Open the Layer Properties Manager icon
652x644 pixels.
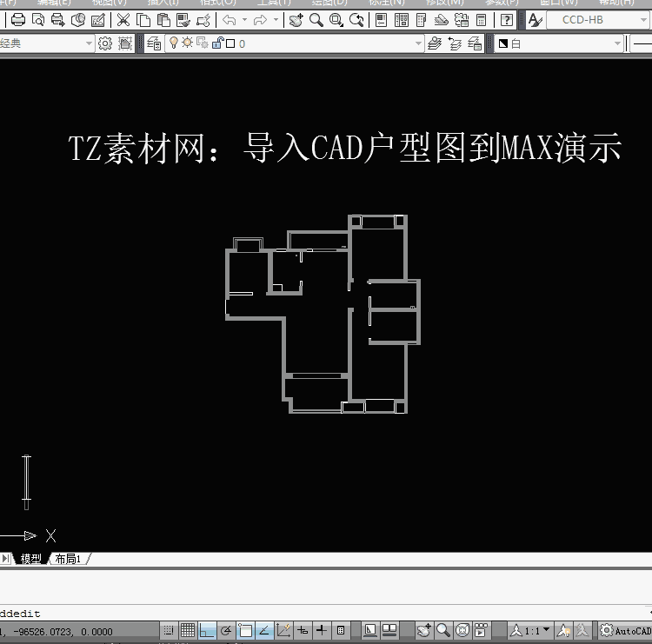154,43
